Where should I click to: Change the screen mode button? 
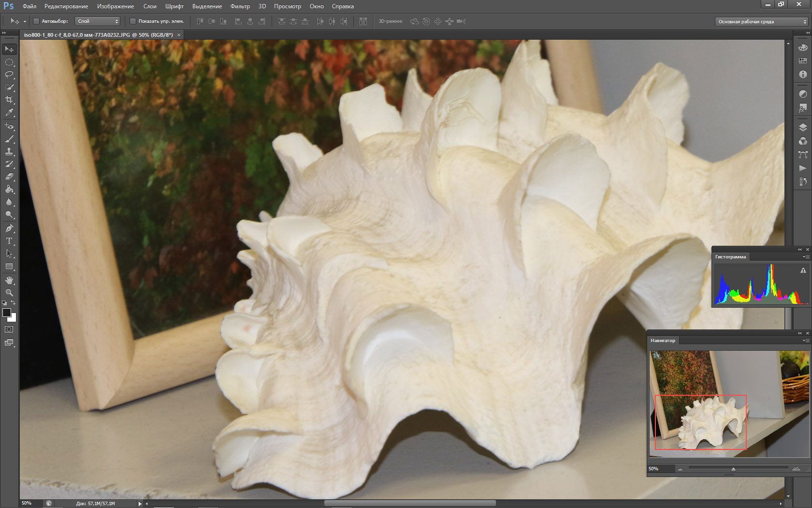point(9,343)
